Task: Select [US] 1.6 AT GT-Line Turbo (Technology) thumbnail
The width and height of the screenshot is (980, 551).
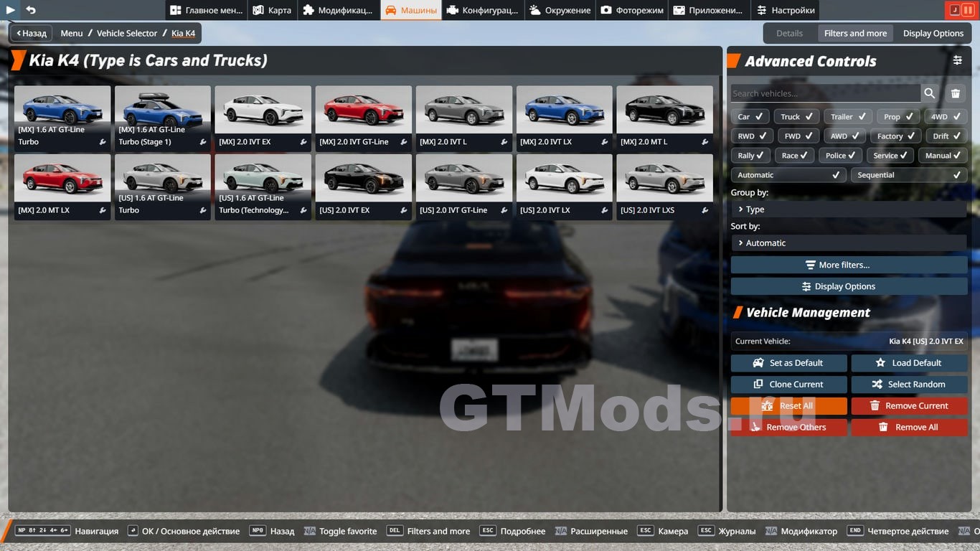Action: pyautogui.click(x=263, y=187)
